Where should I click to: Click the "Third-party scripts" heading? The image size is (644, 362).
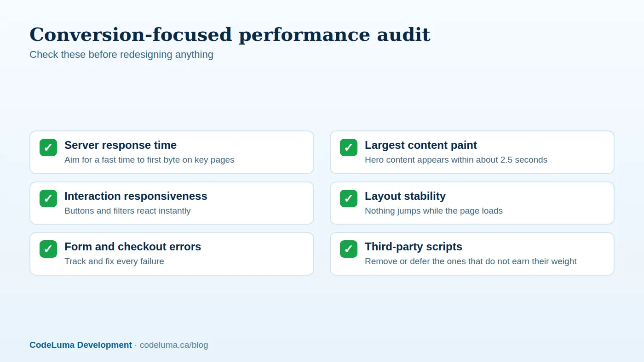[x=414, y=247]
